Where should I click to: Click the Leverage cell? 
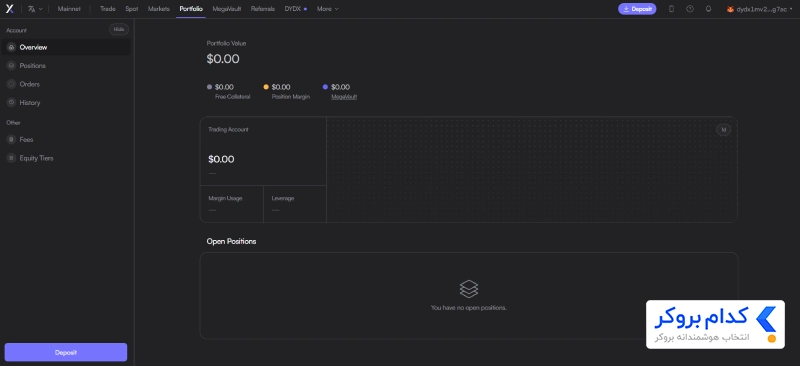(x=295, y=204)
